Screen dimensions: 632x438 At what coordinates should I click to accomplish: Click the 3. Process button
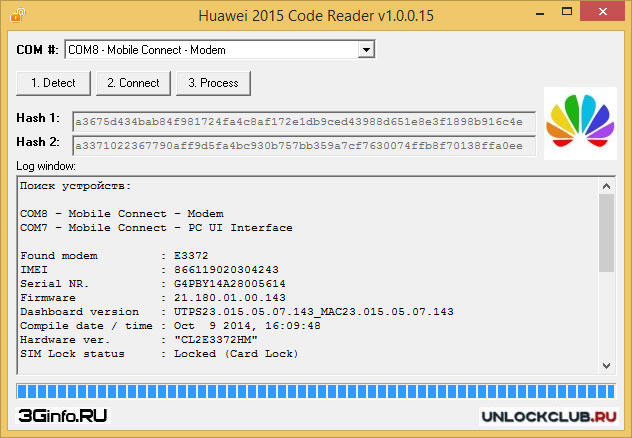point(213,83)
